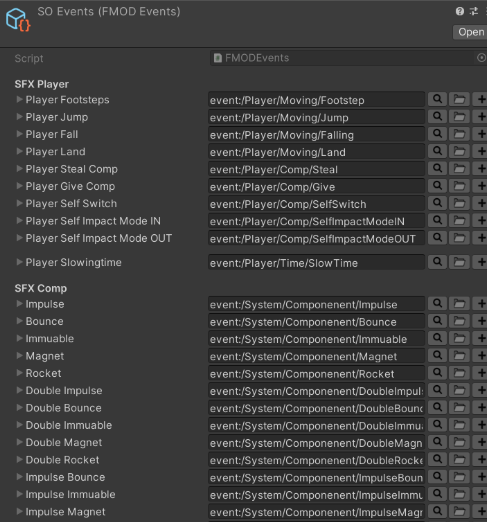Click the Open button
The width and height of the screenshot is (487, 522).
click(471, 32)
